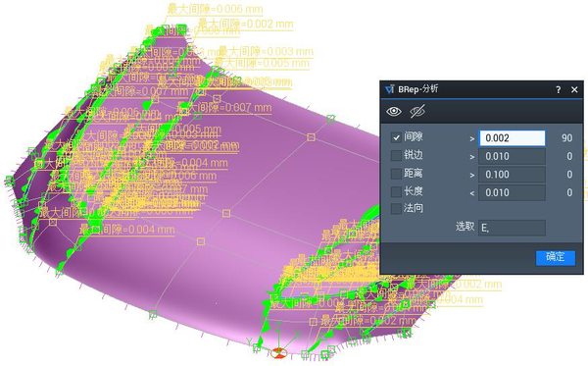This screenshot has width=588, height=366.
Task: Enable the 长度 checkbox
Action: click(x=396, y=191)
